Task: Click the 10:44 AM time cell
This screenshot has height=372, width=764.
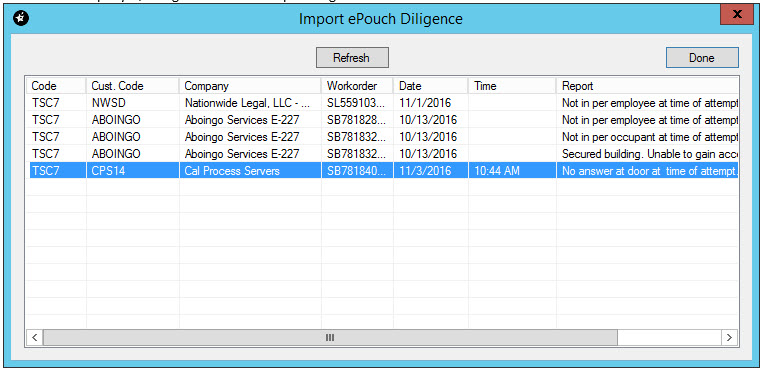Action: tap(512, 171)
